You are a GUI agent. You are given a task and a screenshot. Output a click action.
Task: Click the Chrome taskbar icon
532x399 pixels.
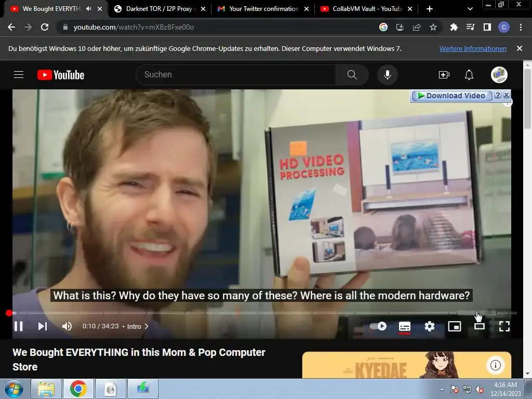coord(78,389)
